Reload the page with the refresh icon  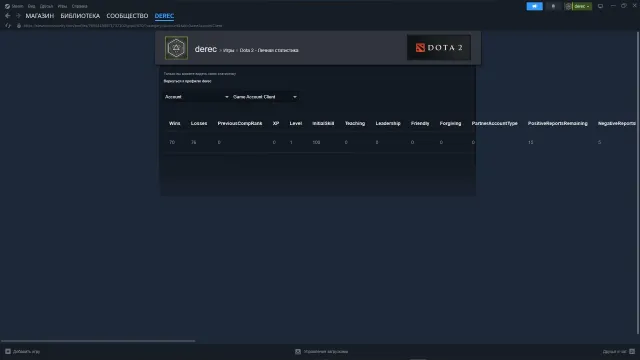point(7,26)
